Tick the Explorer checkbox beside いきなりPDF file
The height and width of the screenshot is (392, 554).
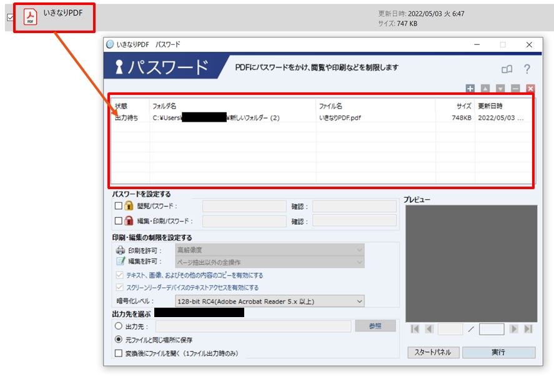[x=11, y=17]
